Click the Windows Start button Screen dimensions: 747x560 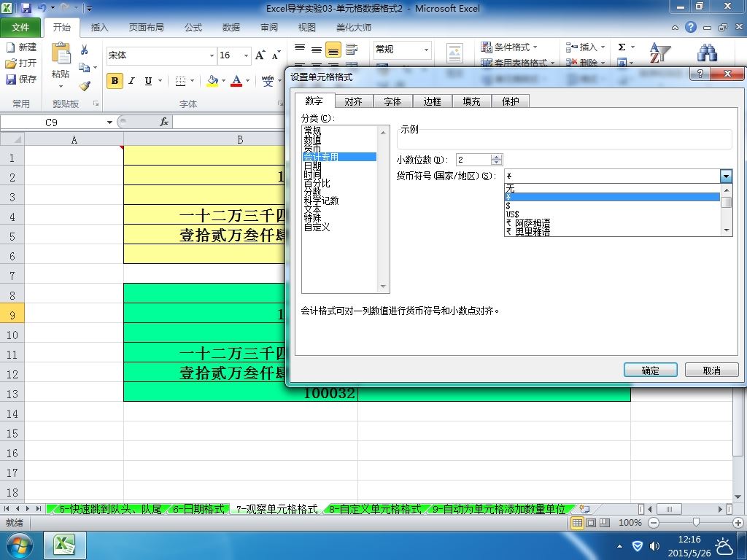tap(18, 545)
